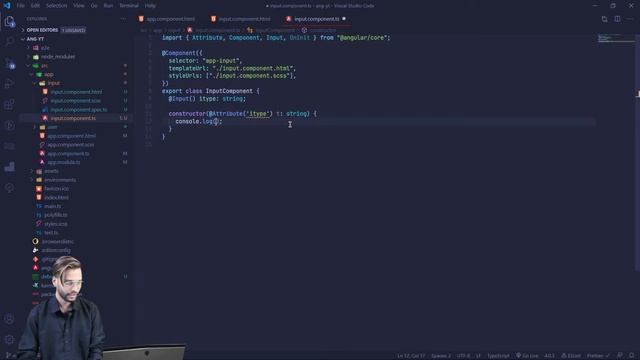Open the Edit menu
640x360 pixels.
36,6
